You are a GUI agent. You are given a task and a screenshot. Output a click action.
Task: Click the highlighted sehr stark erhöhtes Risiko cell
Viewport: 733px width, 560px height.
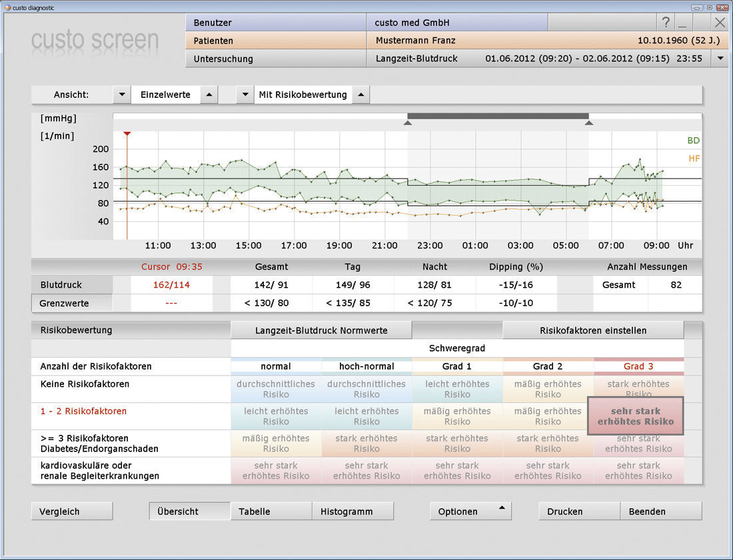635,416
